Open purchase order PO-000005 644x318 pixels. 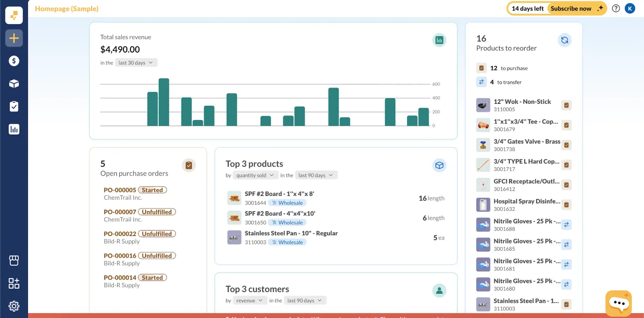[x=120, y=190]
